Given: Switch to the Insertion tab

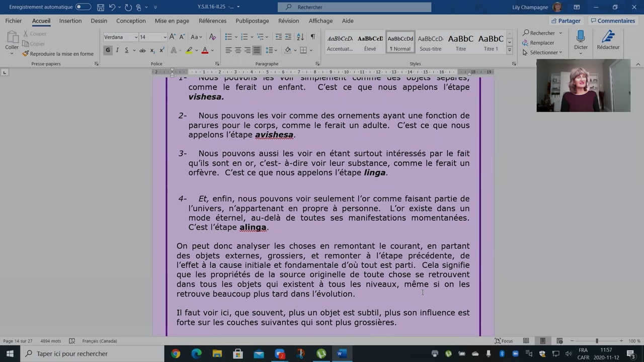Looking at the screenshot, I should (x=70, y=21).
